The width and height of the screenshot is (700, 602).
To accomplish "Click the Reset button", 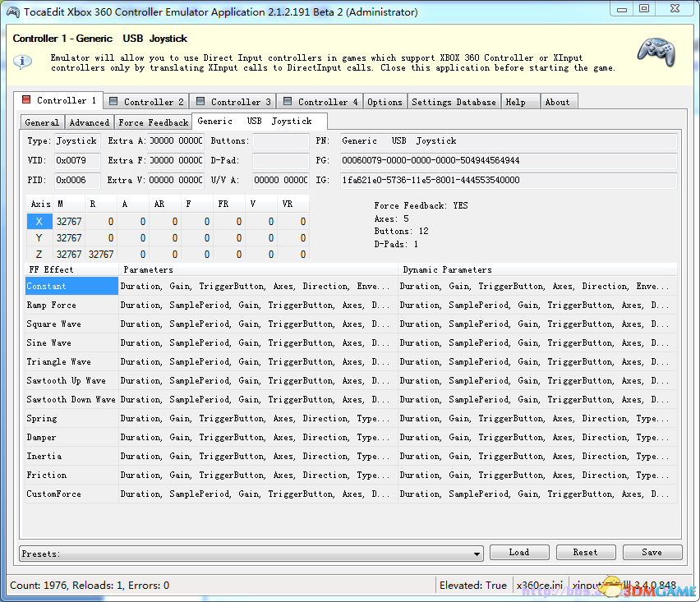I will click(x=586, y=552).
